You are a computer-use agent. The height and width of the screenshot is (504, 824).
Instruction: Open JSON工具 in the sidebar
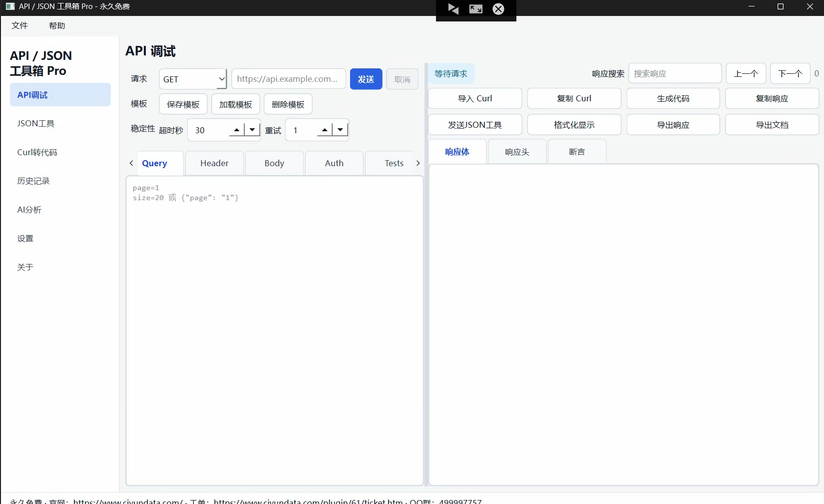point(60,123)
